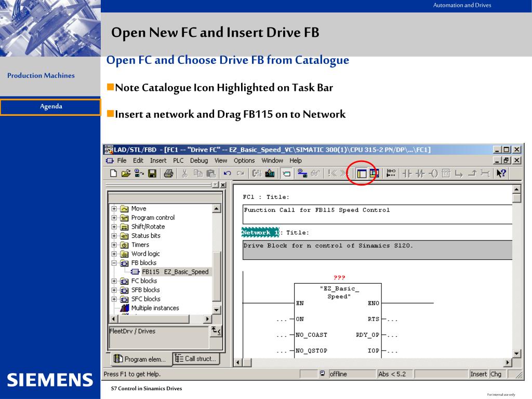Click the Copy toolbar icon
Screen dimensions: 532x399
198,174
